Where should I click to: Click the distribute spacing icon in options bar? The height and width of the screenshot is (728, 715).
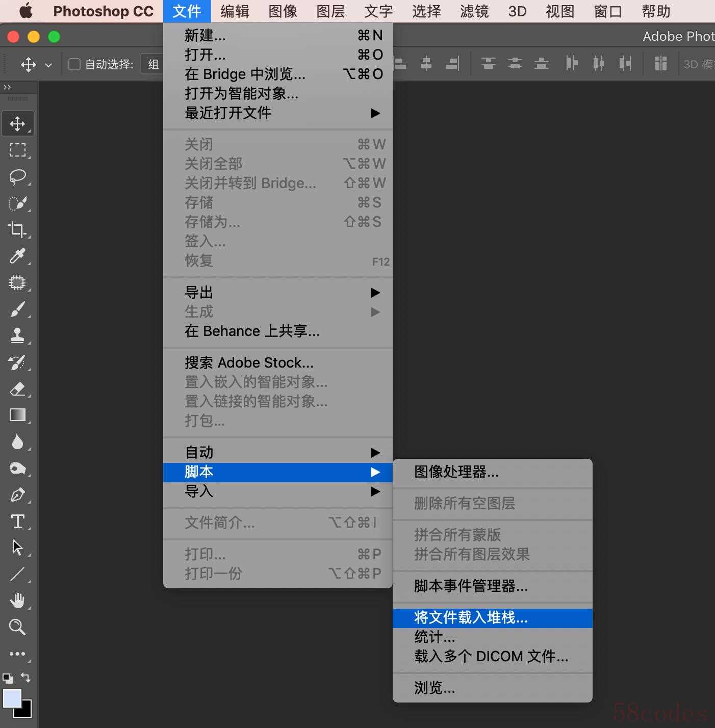(661, 64)
